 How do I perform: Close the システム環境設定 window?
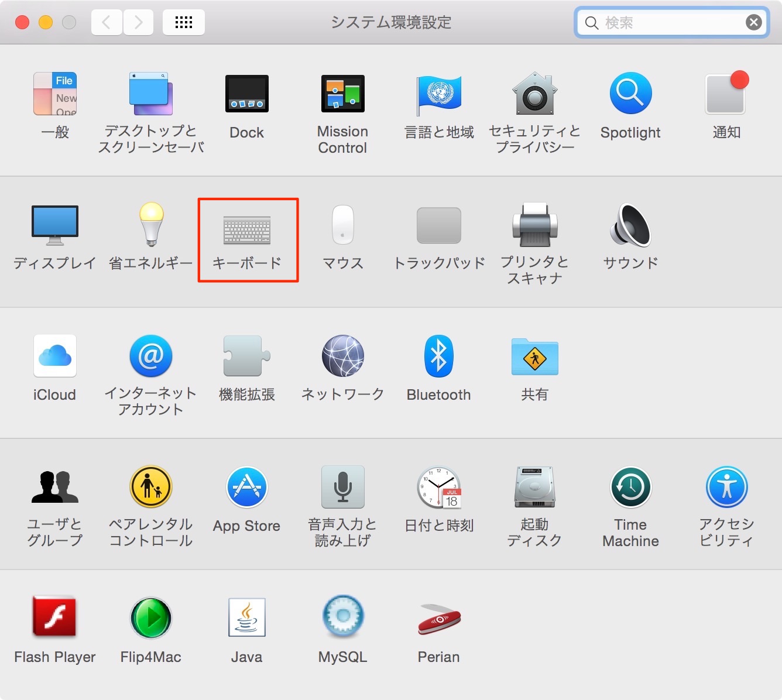(x=22, y=22)
